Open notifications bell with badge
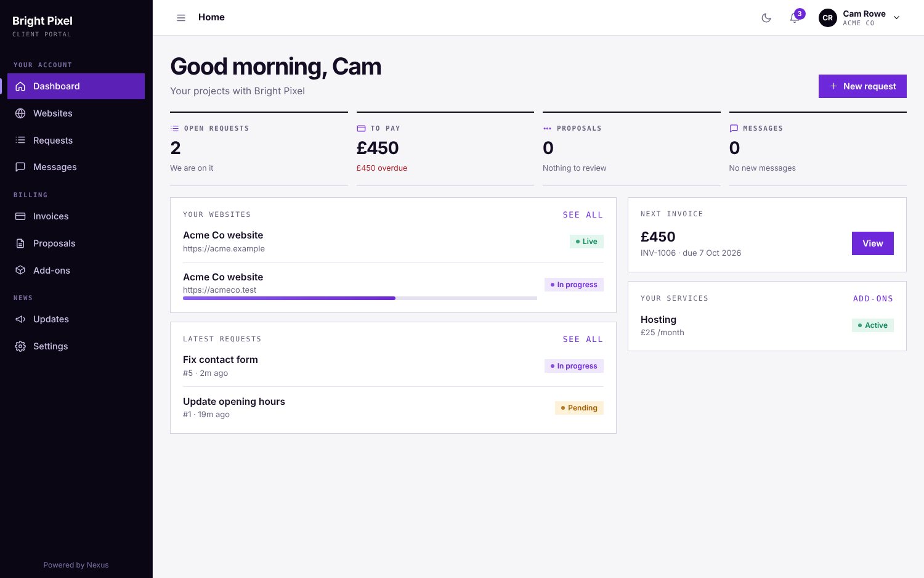Screen dimensions: 924x578 [x=795, y=18]
